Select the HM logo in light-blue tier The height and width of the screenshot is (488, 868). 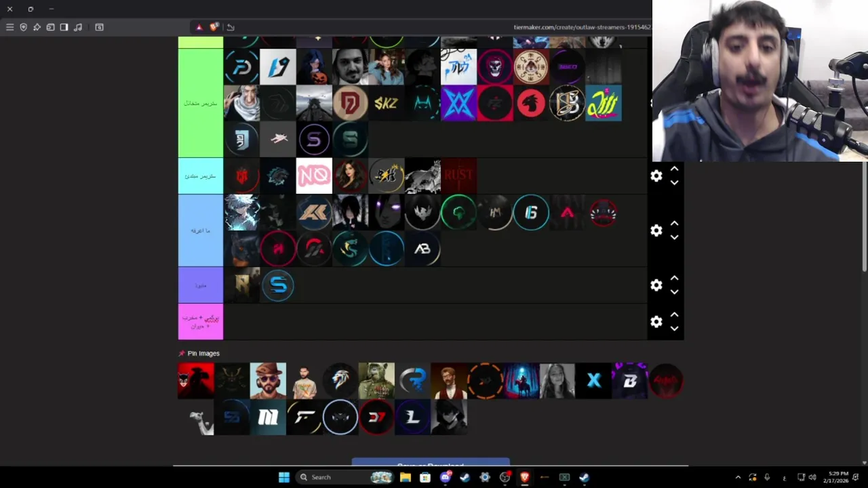(x=495, y=212)
